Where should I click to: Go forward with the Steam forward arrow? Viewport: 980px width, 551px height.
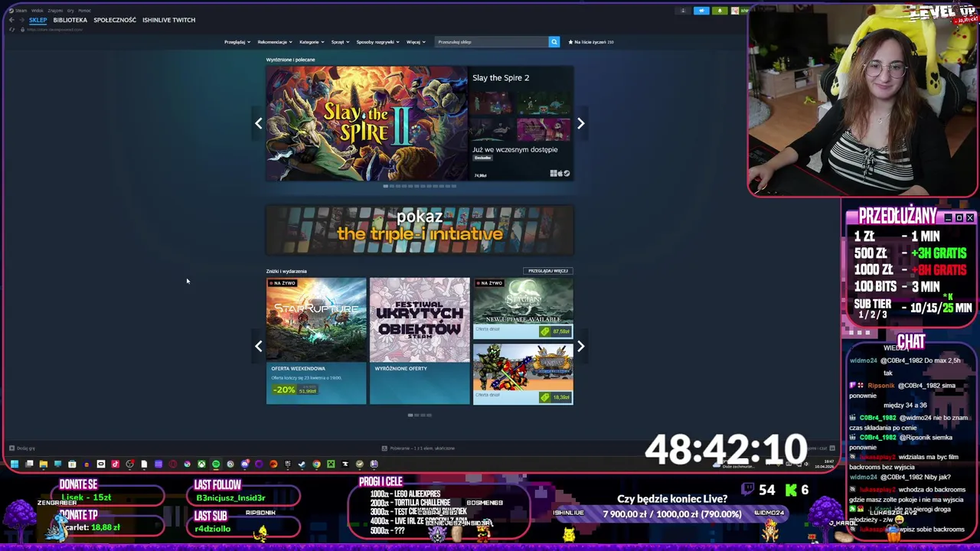point(21,20)
